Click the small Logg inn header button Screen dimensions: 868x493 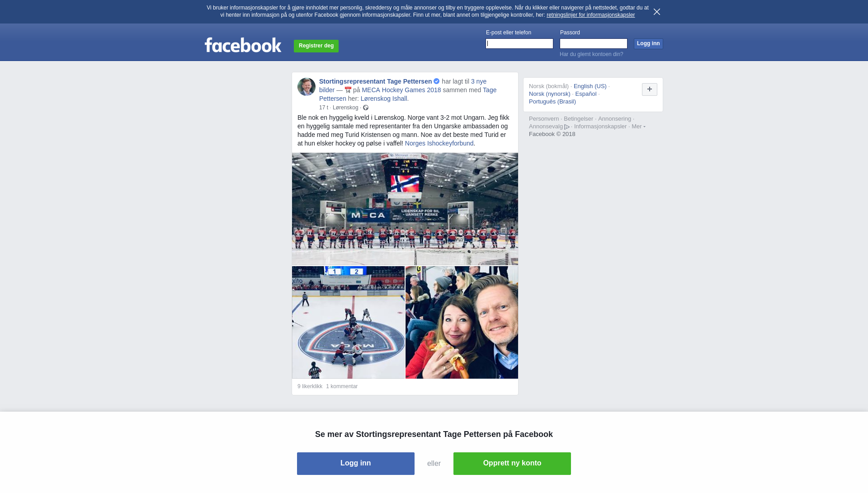[x=648, y=43]
